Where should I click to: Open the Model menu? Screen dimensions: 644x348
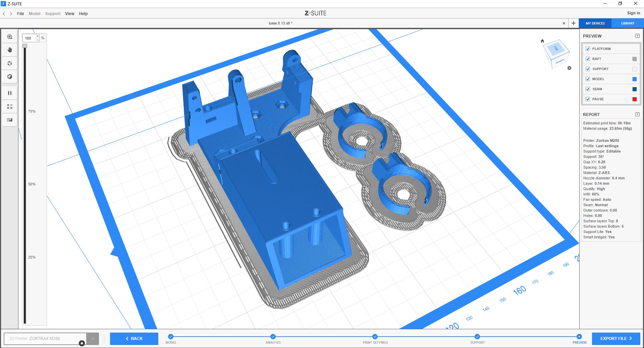(x=35, y=14)
